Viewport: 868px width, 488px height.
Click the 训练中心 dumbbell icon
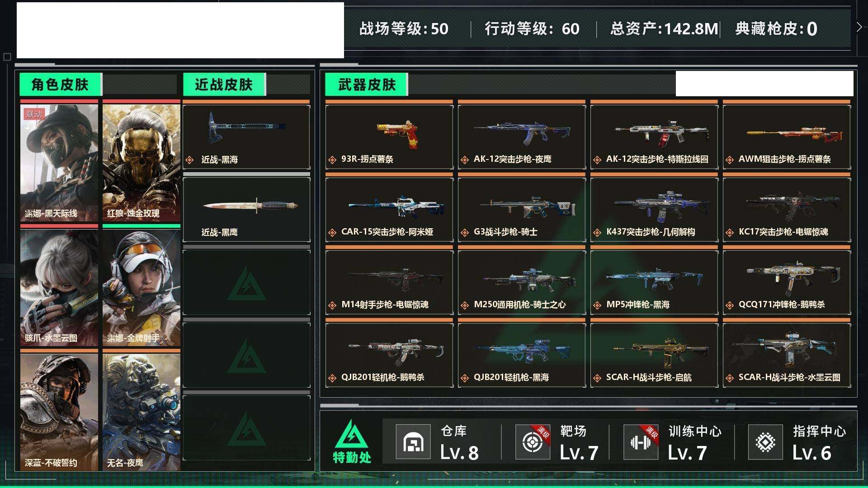pos(641,442)
